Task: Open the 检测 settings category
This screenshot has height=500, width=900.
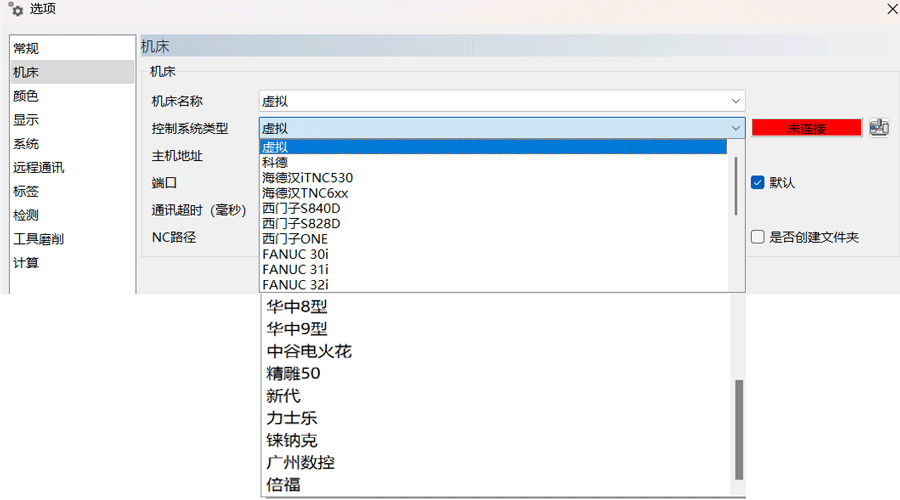Action: 72,215
